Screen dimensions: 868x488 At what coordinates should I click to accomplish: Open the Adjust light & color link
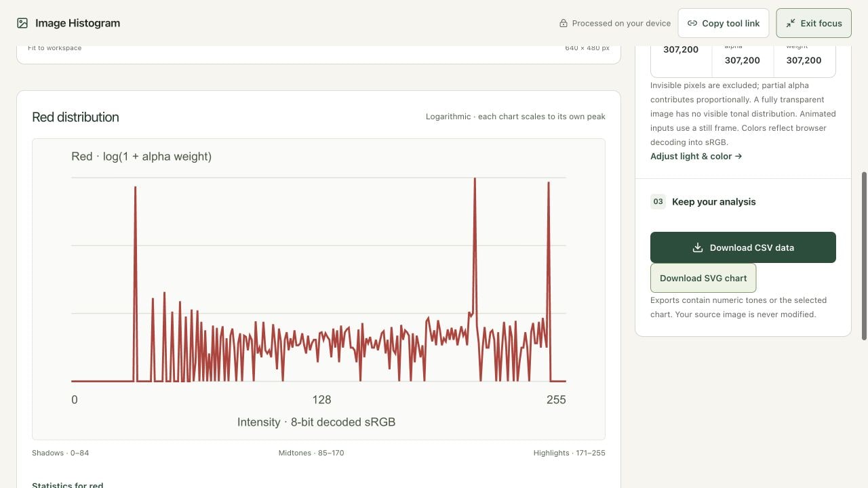(696, 156)
